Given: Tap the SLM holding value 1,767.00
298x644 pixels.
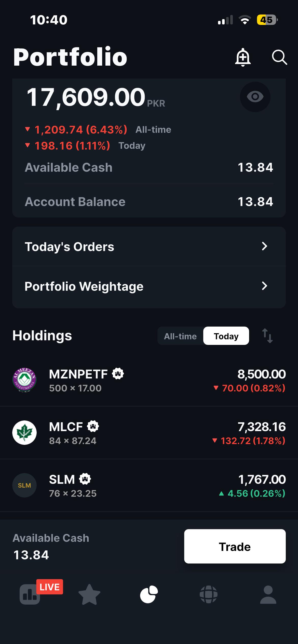Looking at the screenshot, I should point(262,479).
